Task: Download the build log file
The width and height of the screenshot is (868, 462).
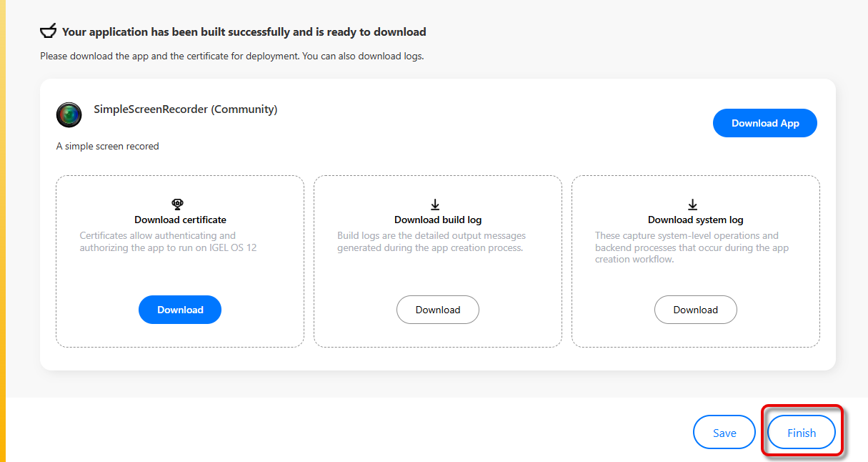Action: pos(438,310)
